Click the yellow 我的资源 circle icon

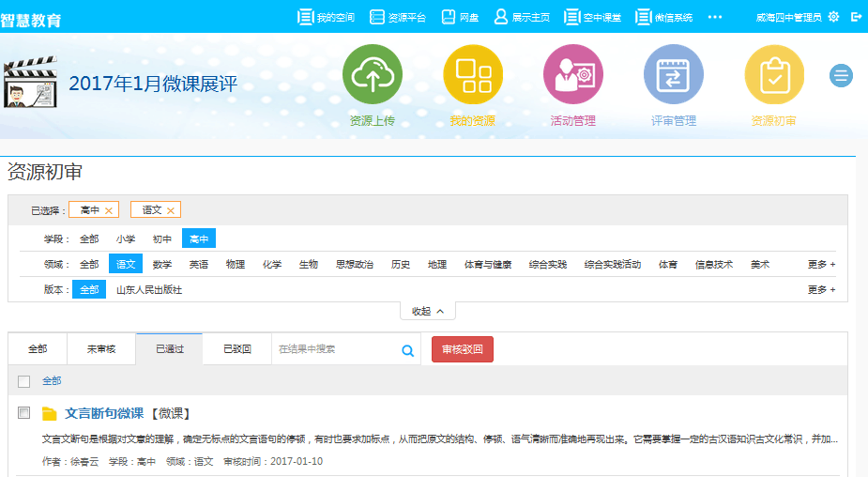[x=473, y=75]
